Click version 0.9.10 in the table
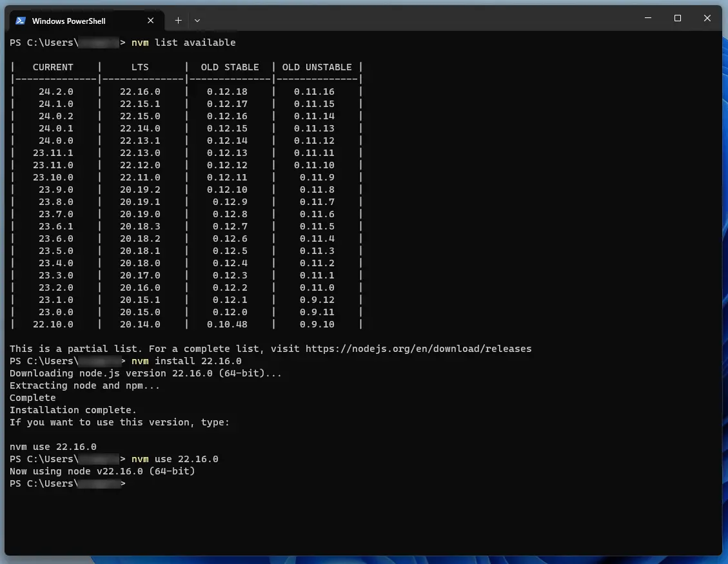The image size is (728, 564). point(317,324)
